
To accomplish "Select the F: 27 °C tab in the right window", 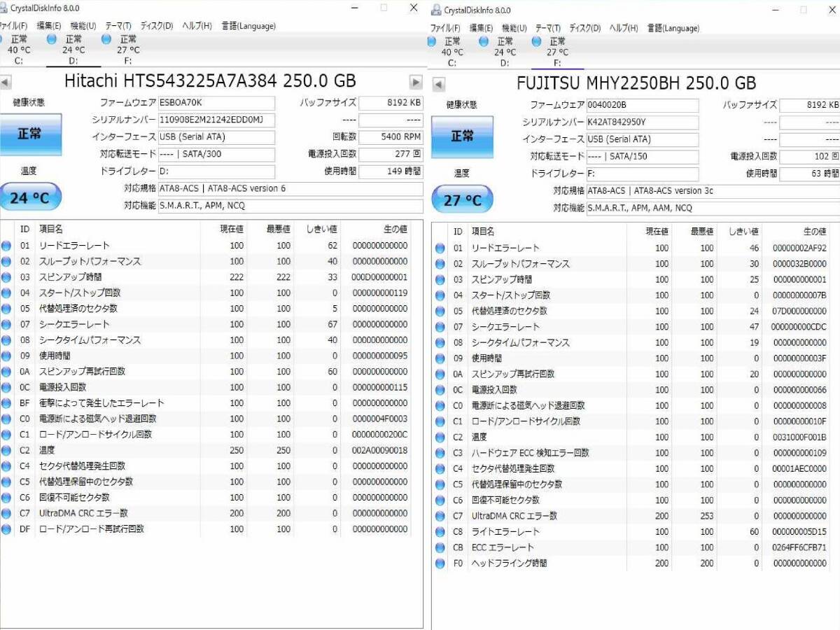I will 557,52.
